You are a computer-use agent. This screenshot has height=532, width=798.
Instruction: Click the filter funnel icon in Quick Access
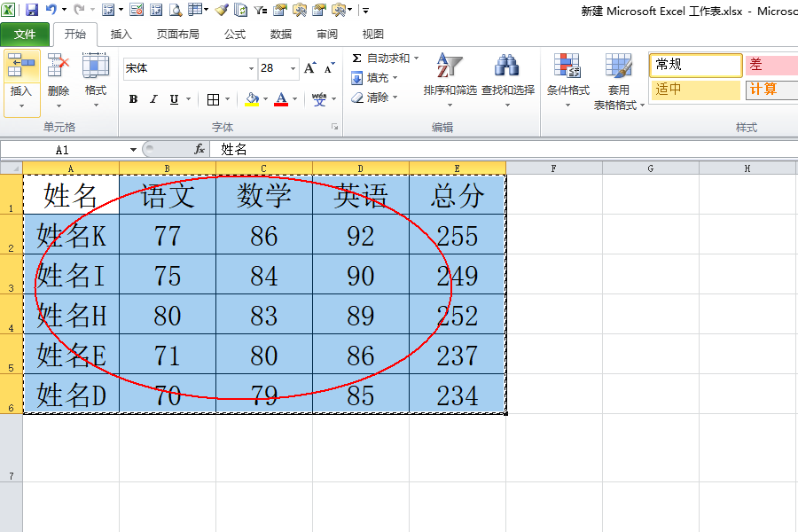click(261, 10)
